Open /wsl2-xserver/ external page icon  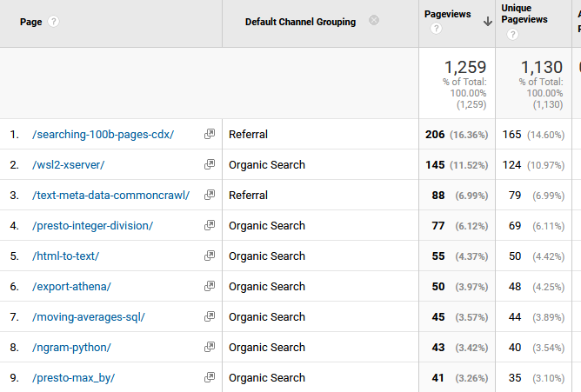tap(209, 165)
